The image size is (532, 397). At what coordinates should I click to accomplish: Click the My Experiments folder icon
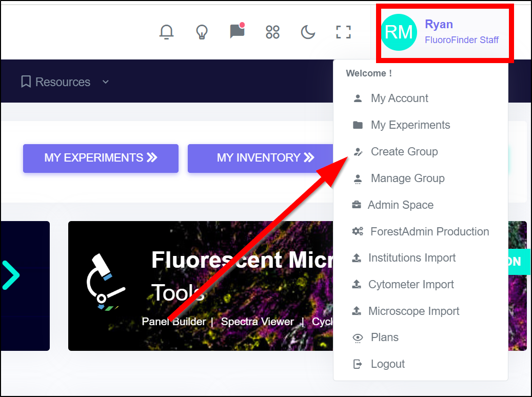(358, 125)
